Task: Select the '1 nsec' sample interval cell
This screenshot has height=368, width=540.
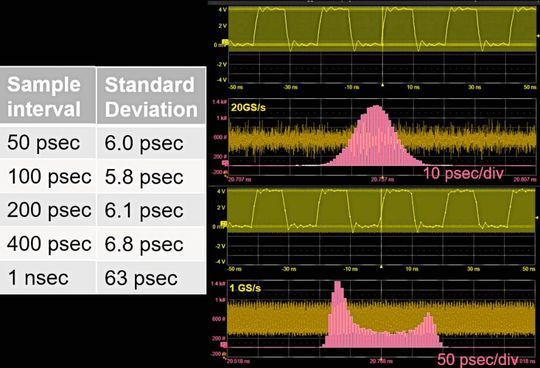Action: 48,277
